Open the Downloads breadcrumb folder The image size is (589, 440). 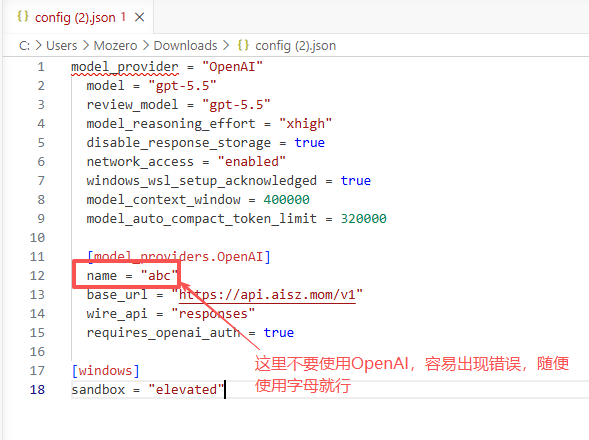click(186, 46)
